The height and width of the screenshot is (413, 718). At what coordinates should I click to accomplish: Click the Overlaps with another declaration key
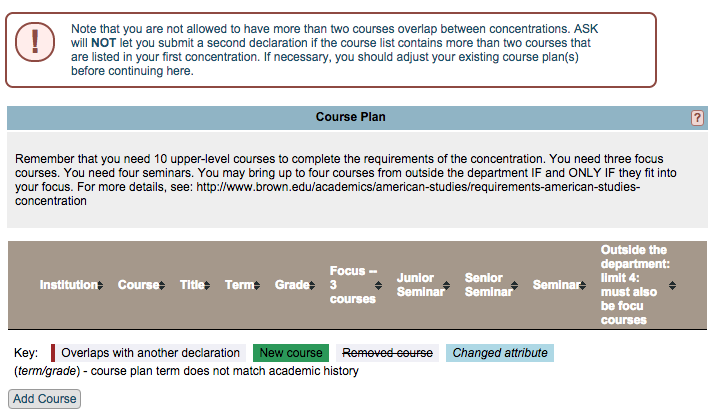(x=148, y=353)
